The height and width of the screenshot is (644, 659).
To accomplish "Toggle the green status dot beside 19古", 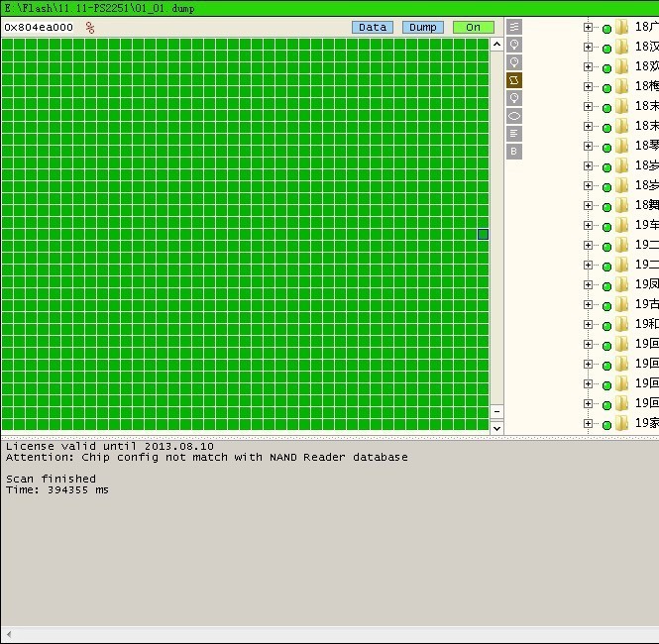I will [606, 305].
